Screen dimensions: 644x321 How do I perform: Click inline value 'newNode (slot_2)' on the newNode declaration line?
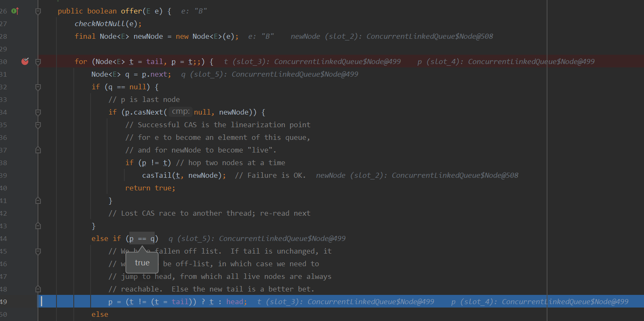point(392,36)
